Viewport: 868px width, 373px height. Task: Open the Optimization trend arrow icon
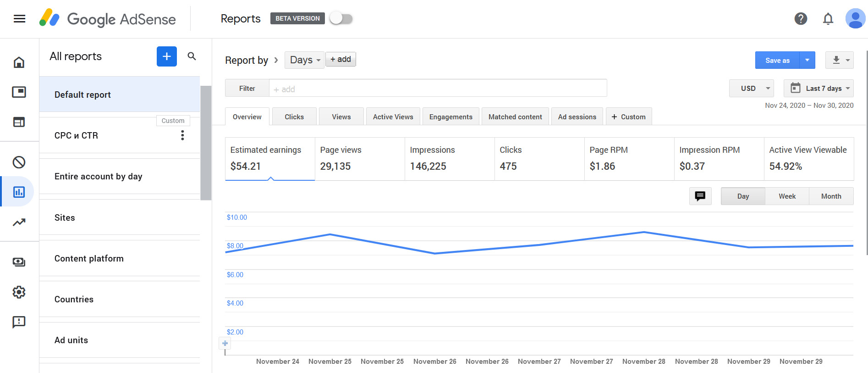click(x=19, y=223)
